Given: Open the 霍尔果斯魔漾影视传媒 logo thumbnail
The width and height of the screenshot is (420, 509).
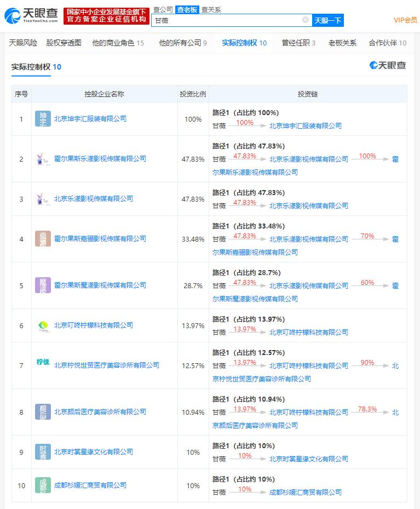Looking at the screenshot, I should (43, 285).
